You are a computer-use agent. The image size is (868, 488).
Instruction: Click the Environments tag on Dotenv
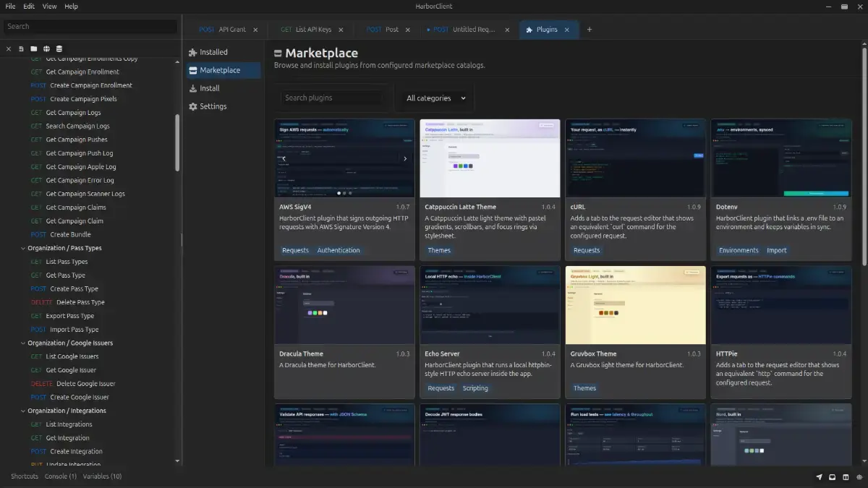tap(739, 250)
